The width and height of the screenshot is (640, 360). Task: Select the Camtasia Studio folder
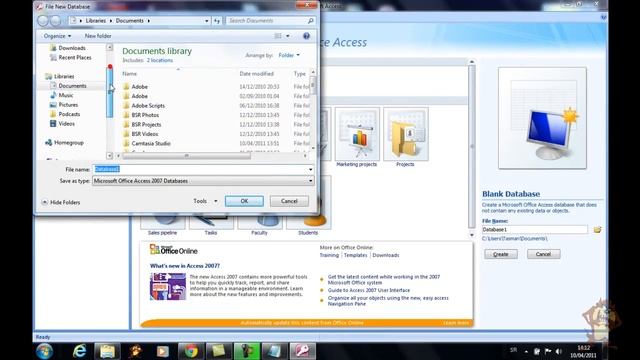click(x=147, y=143)
